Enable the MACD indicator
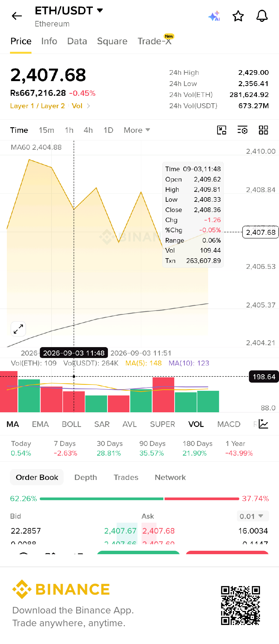The width and height of the screenshot is (279, 644). [x=229, y=424]
